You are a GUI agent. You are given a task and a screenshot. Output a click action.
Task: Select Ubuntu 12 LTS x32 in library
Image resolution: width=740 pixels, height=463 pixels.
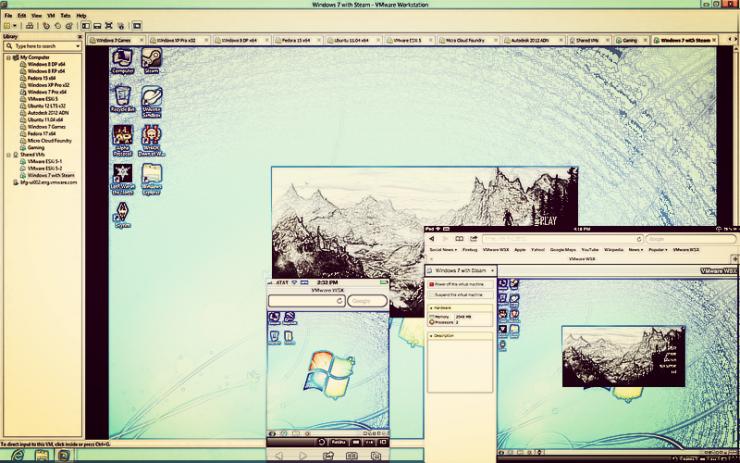coord(50,106)
